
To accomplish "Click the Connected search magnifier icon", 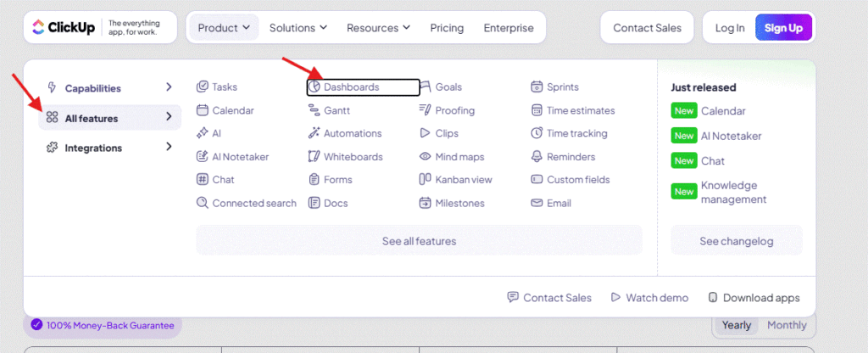I will pos(202,203).
